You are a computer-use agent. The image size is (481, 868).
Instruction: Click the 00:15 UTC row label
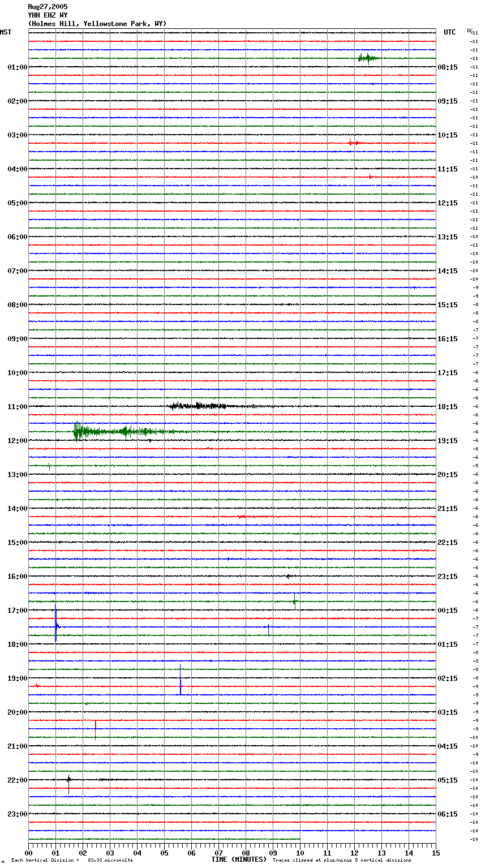click(448, 611)
